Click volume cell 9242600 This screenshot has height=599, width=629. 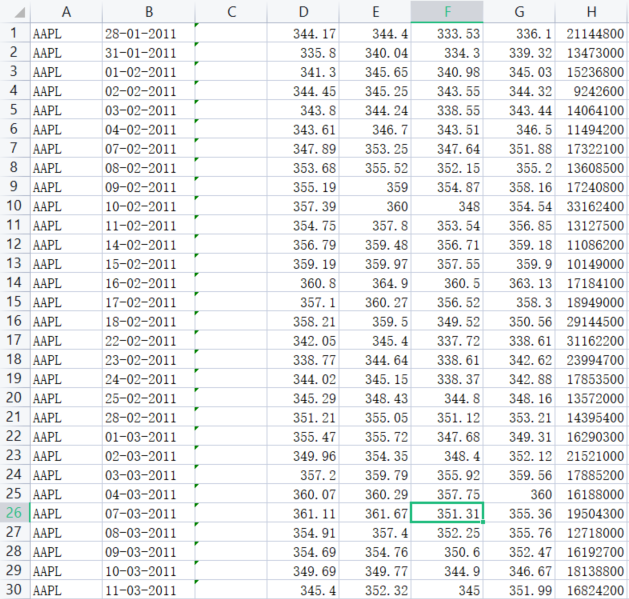point(592,90)
